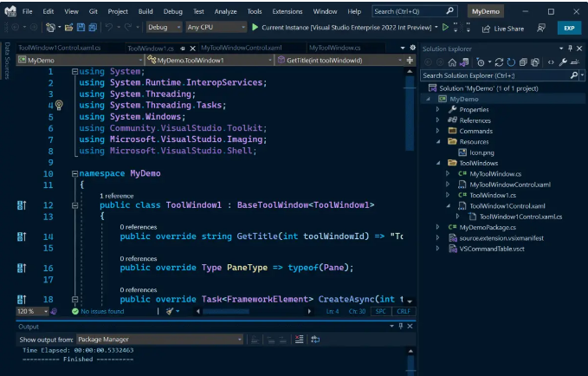
Task: Collapse class ToolWindow1 outline on line 12
Action: coord(74,205)
